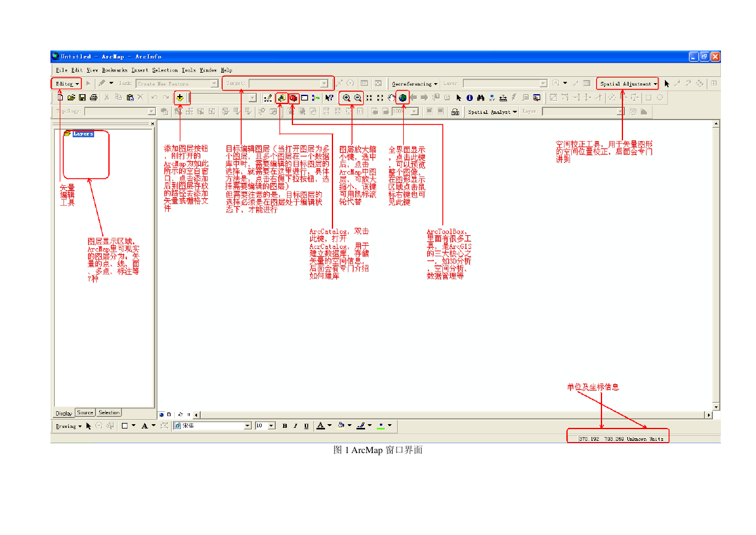Open the Georeferencing dropdown menu
The image size is (756, 535).
point(415,84)
